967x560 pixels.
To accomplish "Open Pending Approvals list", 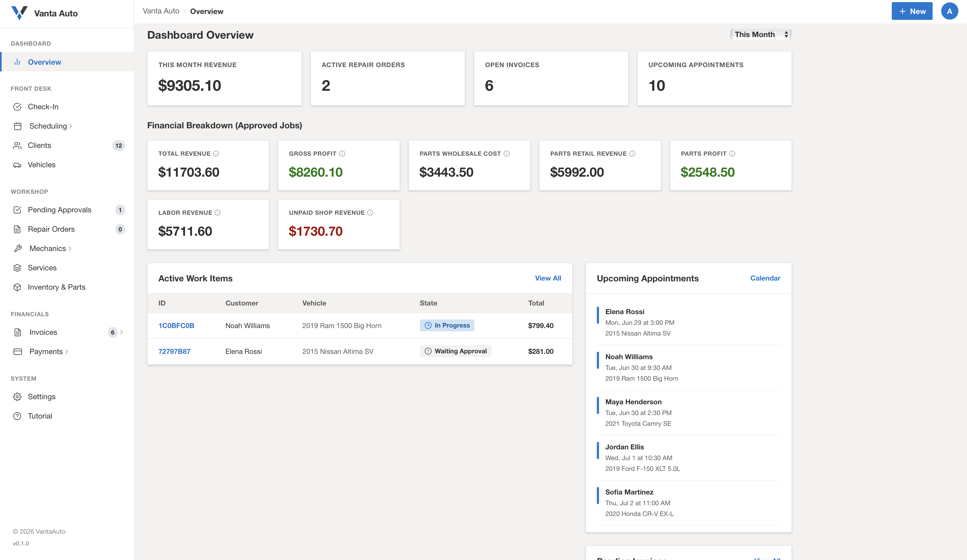I will click(x=67, y=210).
